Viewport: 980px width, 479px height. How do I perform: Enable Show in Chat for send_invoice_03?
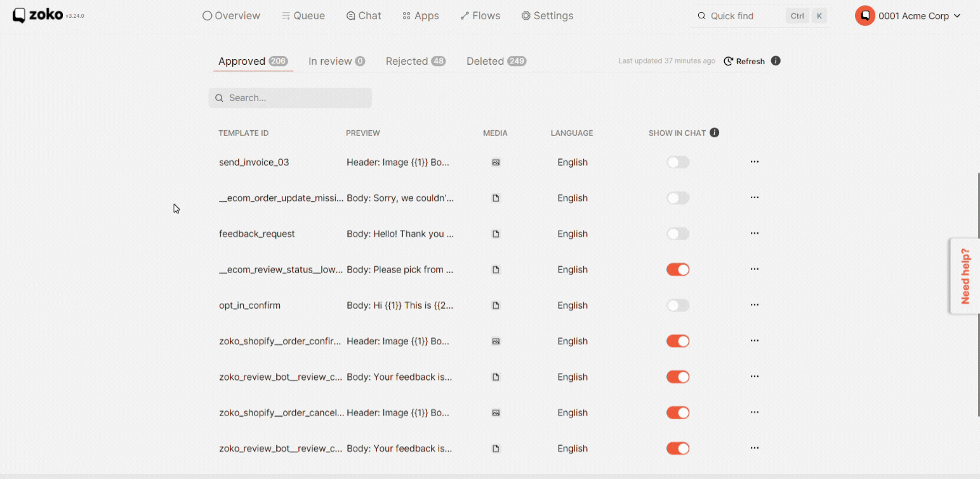677,163
